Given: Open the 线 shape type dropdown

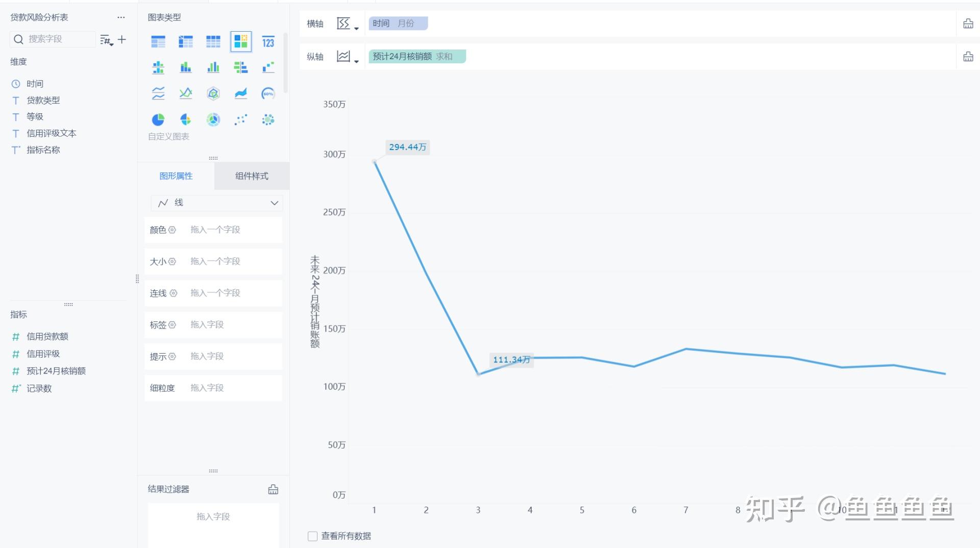Looking at the screenshot, I should (216, 203).
